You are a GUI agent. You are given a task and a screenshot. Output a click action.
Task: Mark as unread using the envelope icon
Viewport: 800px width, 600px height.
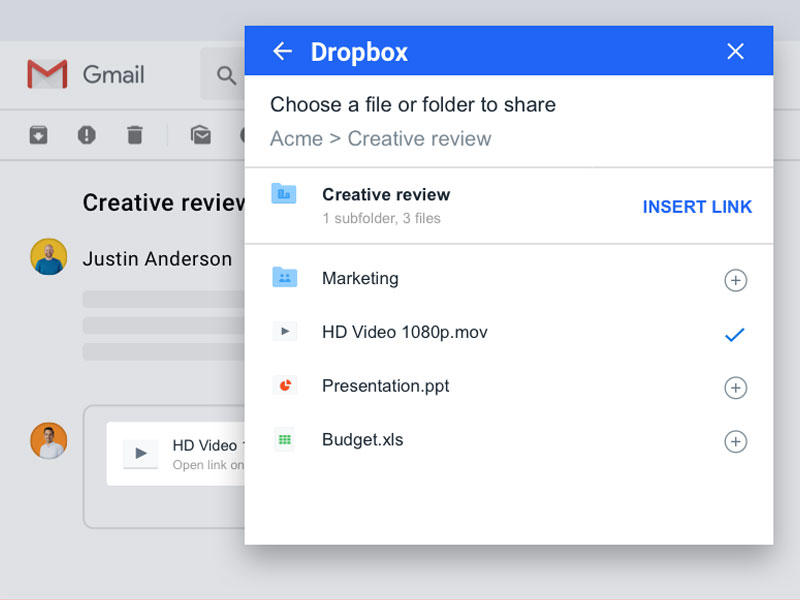tap(201, 135)
